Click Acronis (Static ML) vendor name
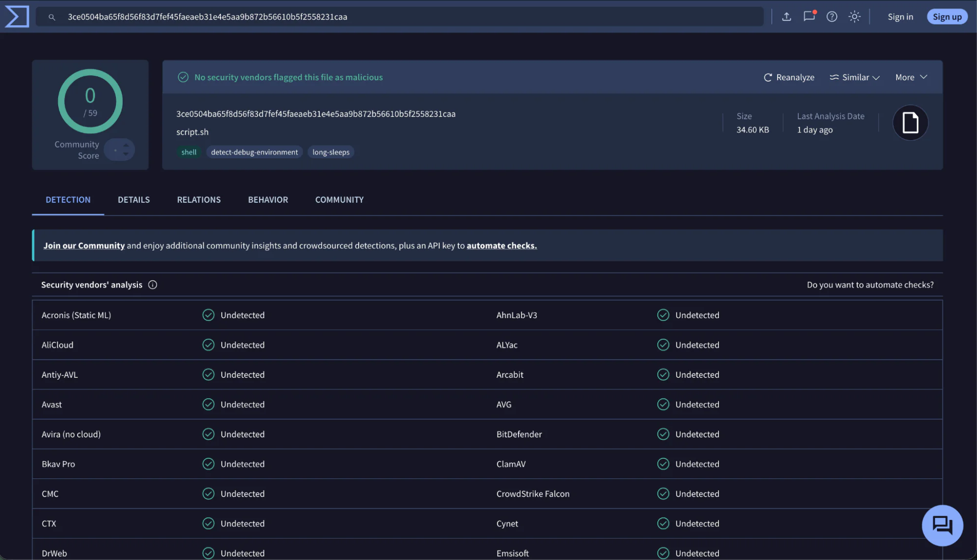977x560 pixels. 76,315
